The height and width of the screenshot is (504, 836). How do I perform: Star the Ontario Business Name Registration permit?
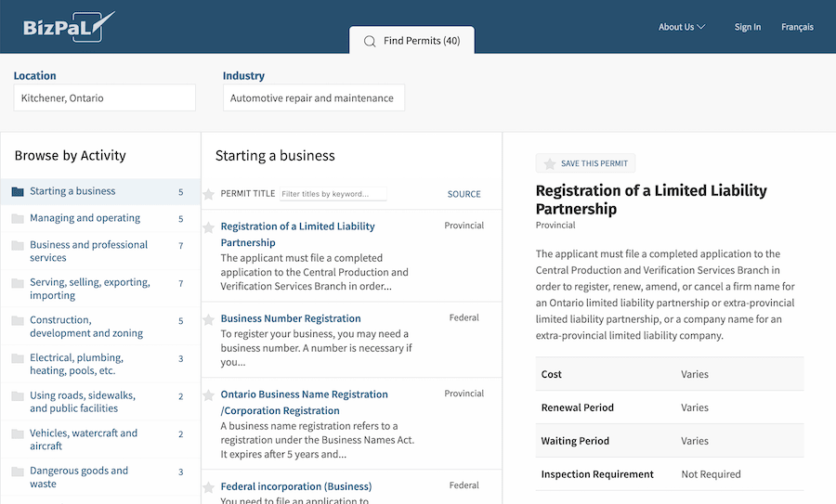click(x=208, y=395)
